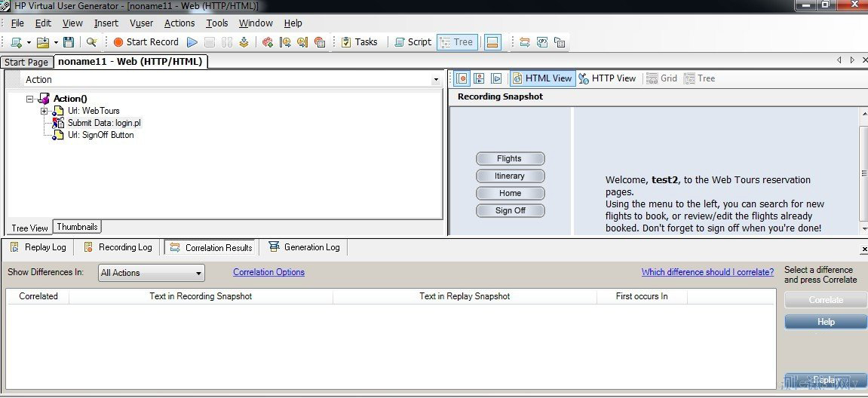
Task: Open the Action dropdown list
Action: pyautogui.click(x=436, y=80)
